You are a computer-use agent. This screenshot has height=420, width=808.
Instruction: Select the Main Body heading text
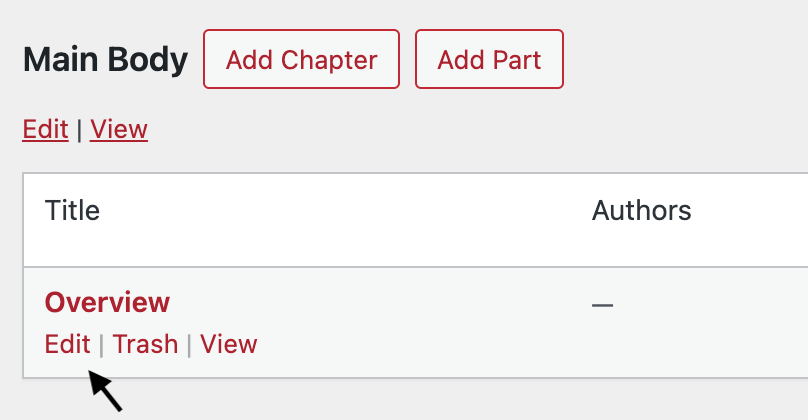pos(105,60)
